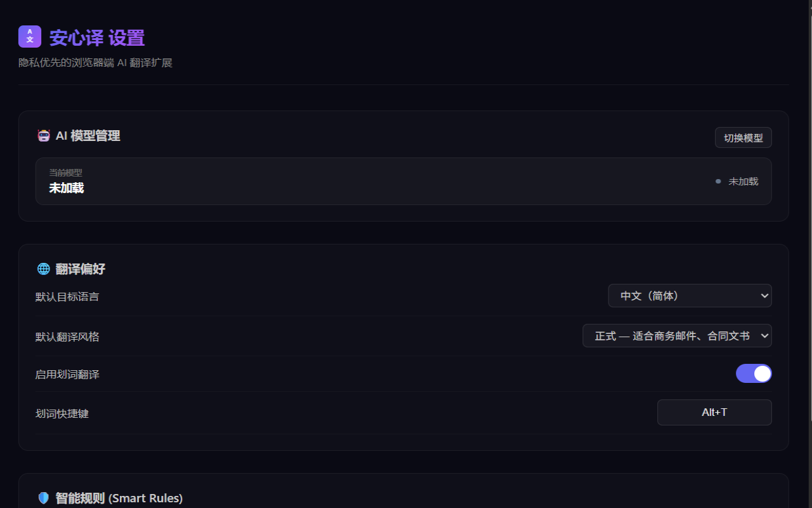Click the gray 未加载 status dot
Image resolution: width=812 pixels, height=508 pixels.
coord(718,182)
